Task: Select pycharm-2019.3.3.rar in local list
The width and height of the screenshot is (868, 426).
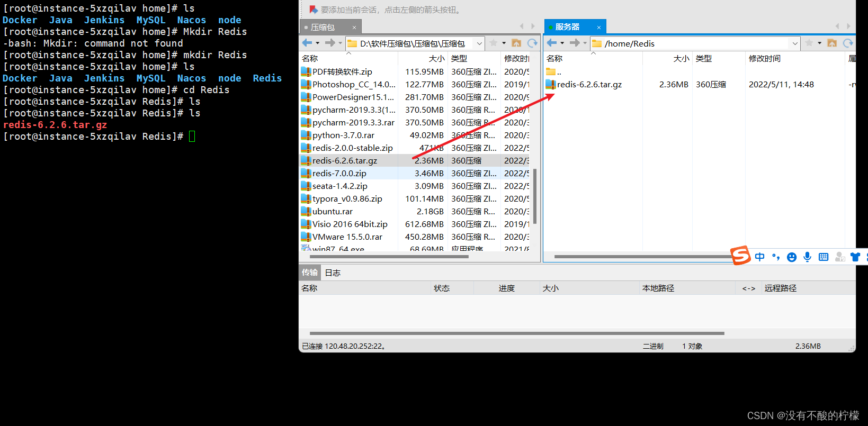Action: (353, 122)
